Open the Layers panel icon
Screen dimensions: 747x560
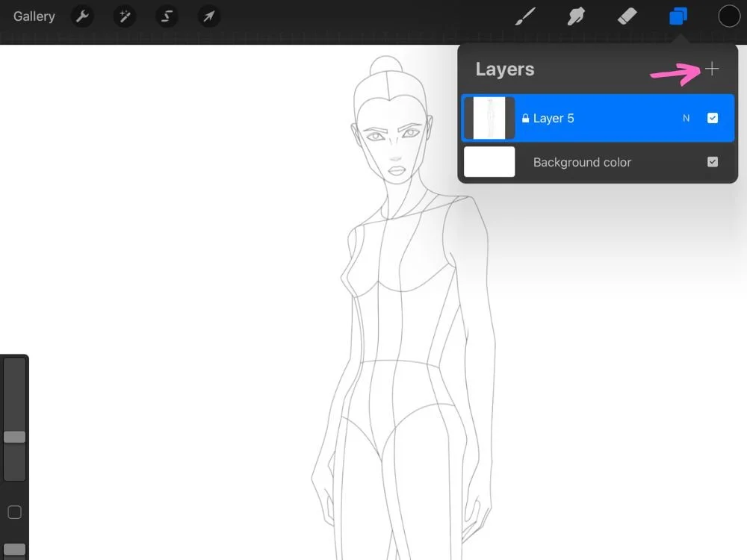pos(678,16)
